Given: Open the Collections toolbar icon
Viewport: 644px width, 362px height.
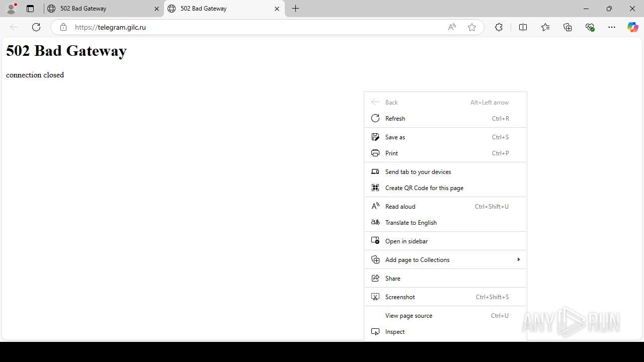Looking at the screenshot, I should (568, 27).
